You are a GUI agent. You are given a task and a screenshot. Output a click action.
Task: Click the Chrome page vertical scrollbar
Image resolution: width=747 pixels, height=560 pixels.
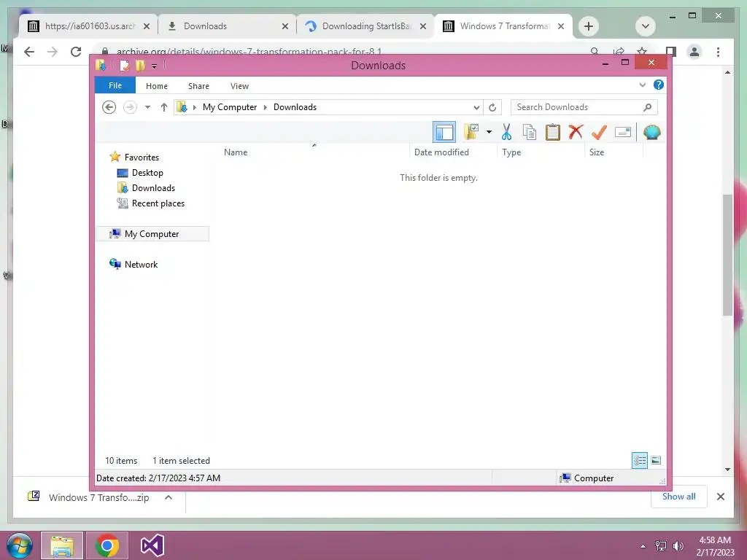coord(727,254)
